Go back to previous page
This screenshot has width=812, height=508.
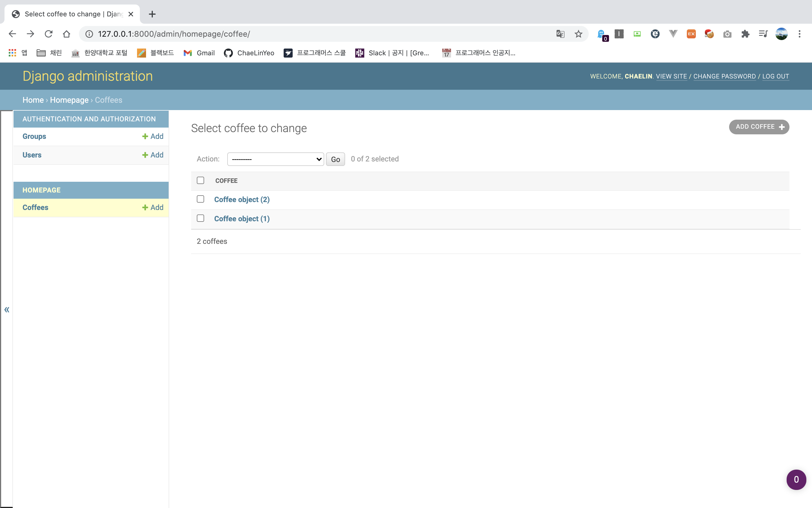point(12,34)
